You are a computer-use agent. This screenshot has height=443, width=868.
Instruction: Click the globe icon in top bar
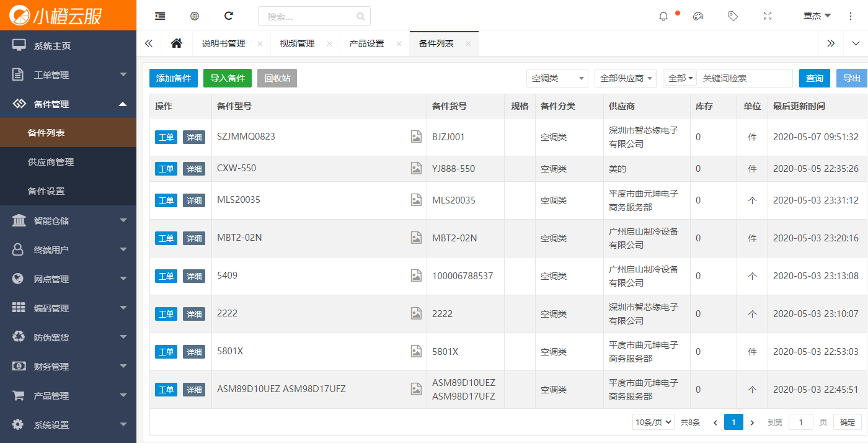(195, 16)
